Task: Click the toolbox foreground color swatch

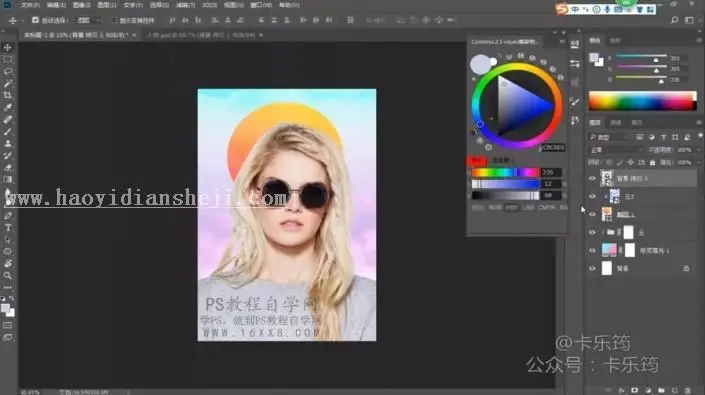Action: pyautogui.click(x=5, y=308)
